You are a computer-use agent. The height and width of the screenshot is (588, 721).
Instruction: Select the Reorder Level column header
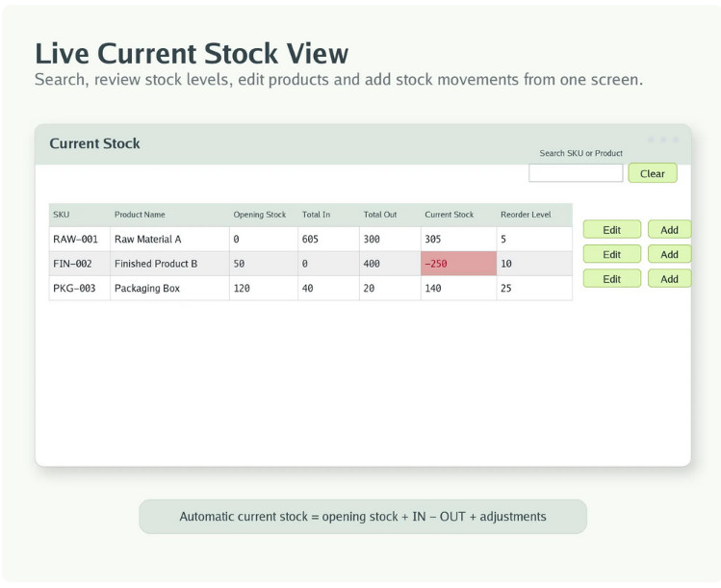tap(534, 215)
